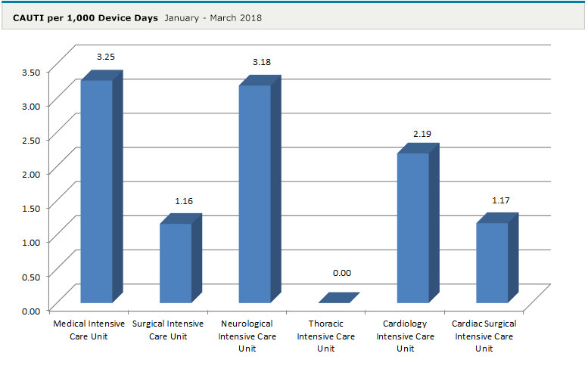Click the Neurological Intensive Care Unit bar

coord(254,194)
